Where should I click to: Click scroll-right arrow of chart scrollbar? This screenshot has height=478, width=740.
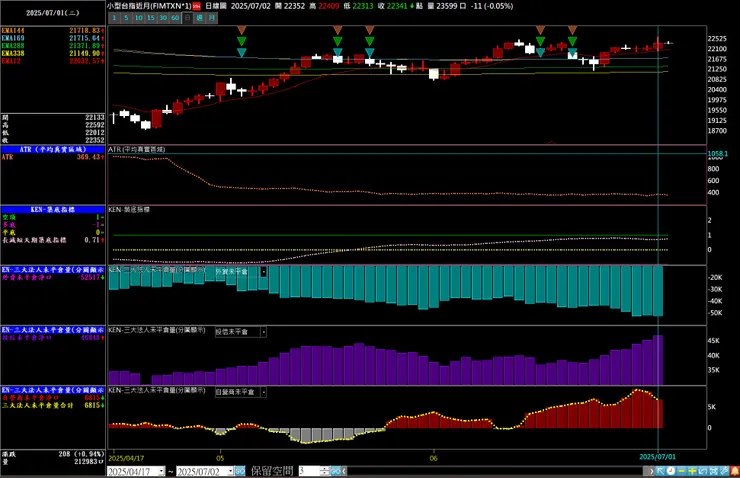[x=652, y=471]
